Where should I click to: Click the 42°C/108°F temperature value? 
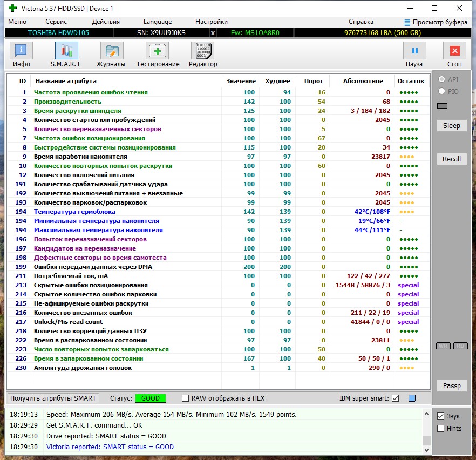pyautogui.click(x=372, y=212)
